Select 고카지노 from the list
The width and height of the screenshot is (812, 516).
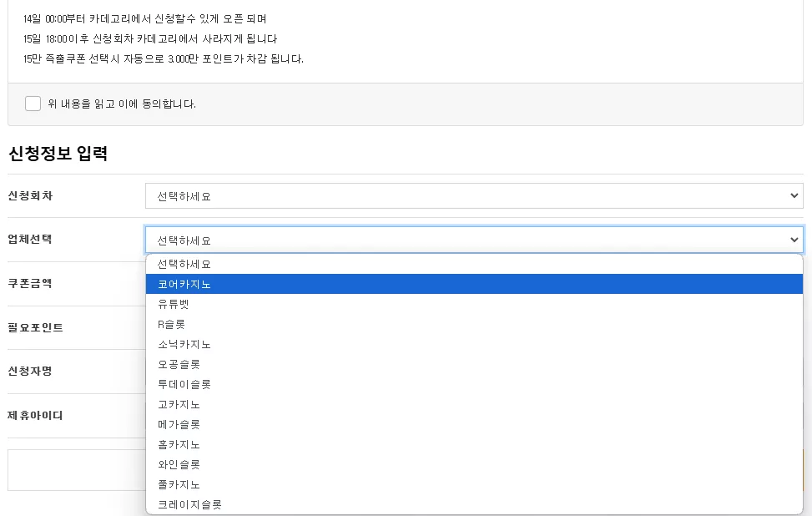474,405
